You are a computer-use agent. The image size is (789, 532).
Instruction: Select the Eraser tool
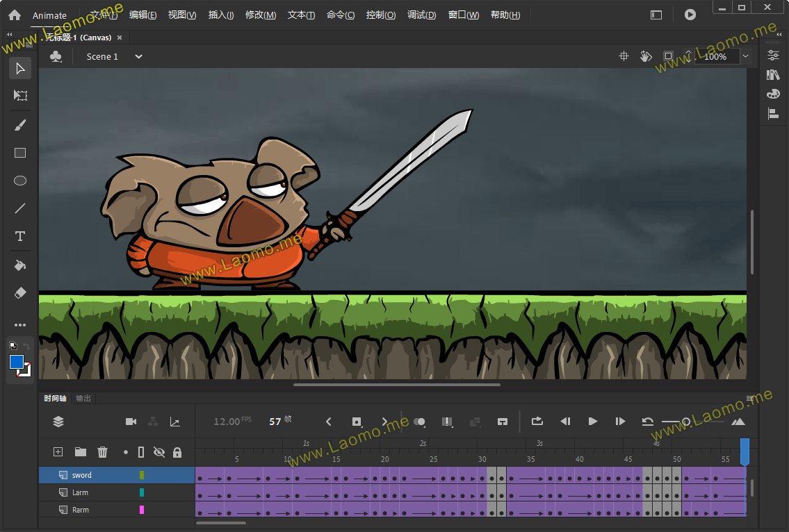pos(20,292)
